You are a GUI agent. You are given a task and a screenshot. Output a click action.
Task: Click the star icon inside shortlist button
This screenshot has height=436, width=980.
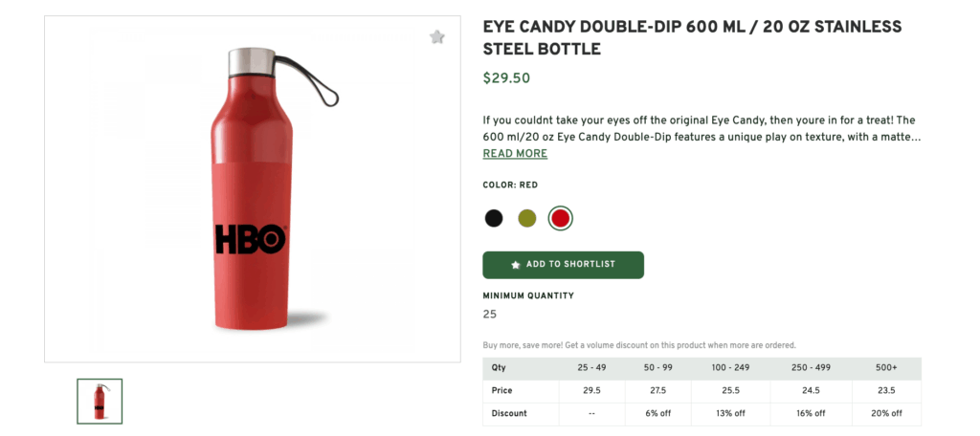pyautogui.click(x=516, y=265)
